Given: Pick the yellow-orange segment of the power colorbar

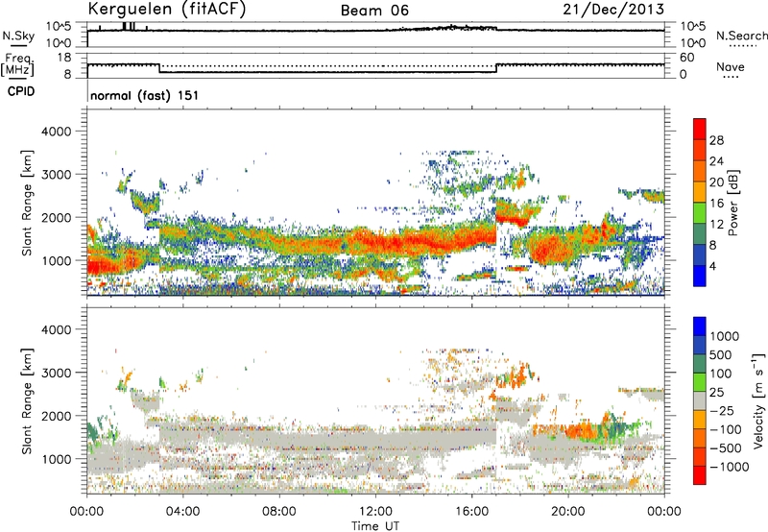Looking at the screenshot, I should tap(700, 192).
